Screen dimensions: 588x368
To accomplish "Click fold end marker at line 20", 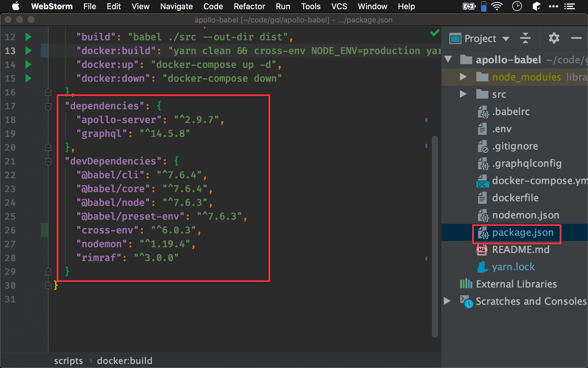I will [x=48, y=147].
